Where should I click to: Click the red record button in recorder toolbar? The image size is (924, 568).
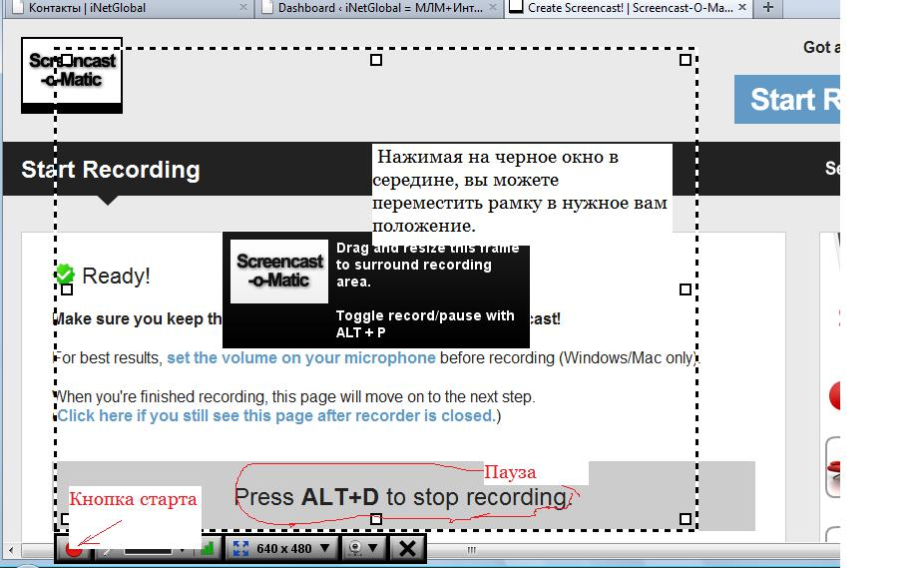click(74, 549)
